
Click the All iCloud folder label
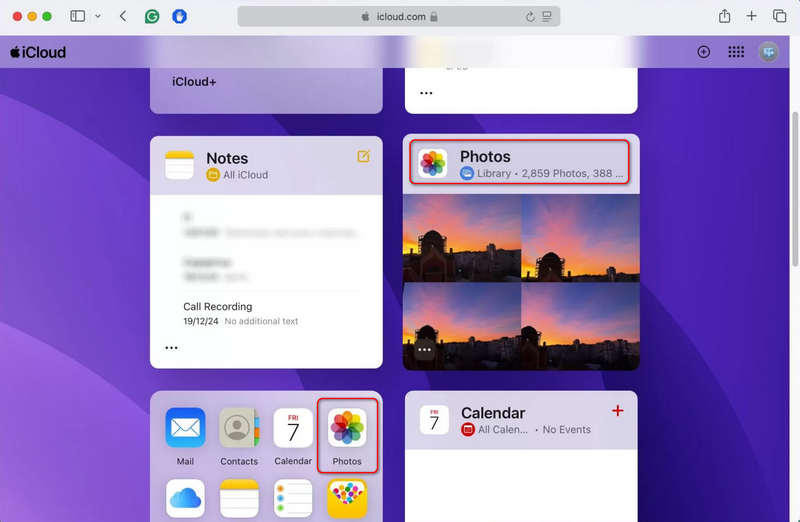[x=245, y=175]
